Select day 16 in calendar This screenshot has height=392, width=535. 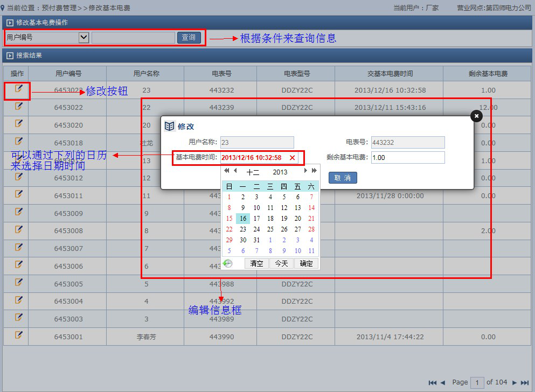[x=243, y=219]
